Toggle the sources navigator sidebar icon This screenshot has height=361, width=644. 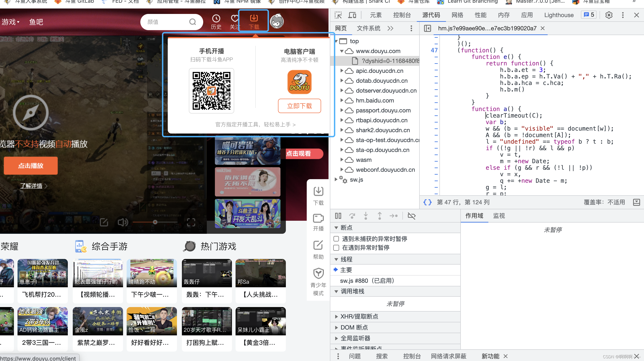pos(428,28)
